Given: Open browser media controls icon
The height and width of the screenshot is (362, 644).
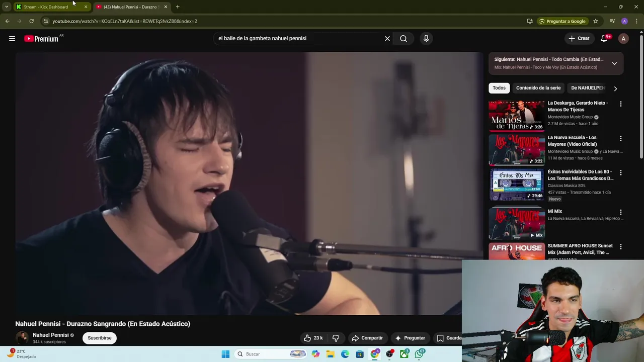Looking at the screenshot, I should click(x=612, y=21).
